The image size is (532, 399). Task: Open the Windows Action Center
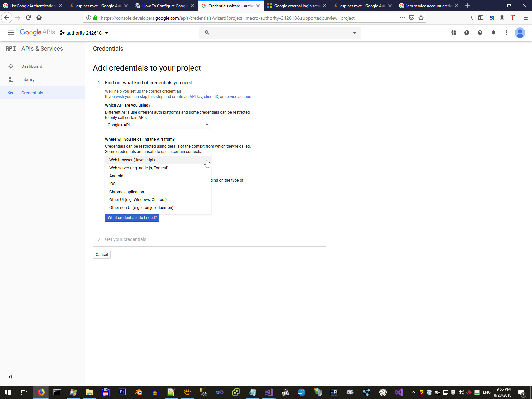[x=522, y=392]
